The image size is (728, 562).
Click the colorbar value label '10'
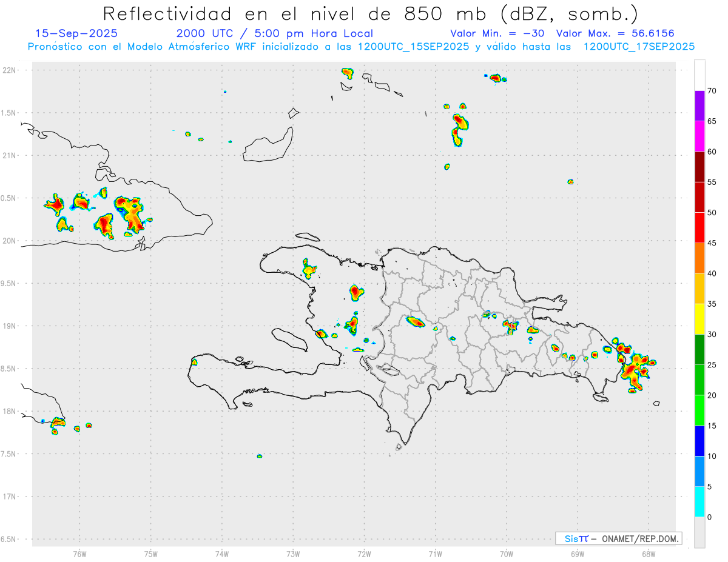click(712, 457)
